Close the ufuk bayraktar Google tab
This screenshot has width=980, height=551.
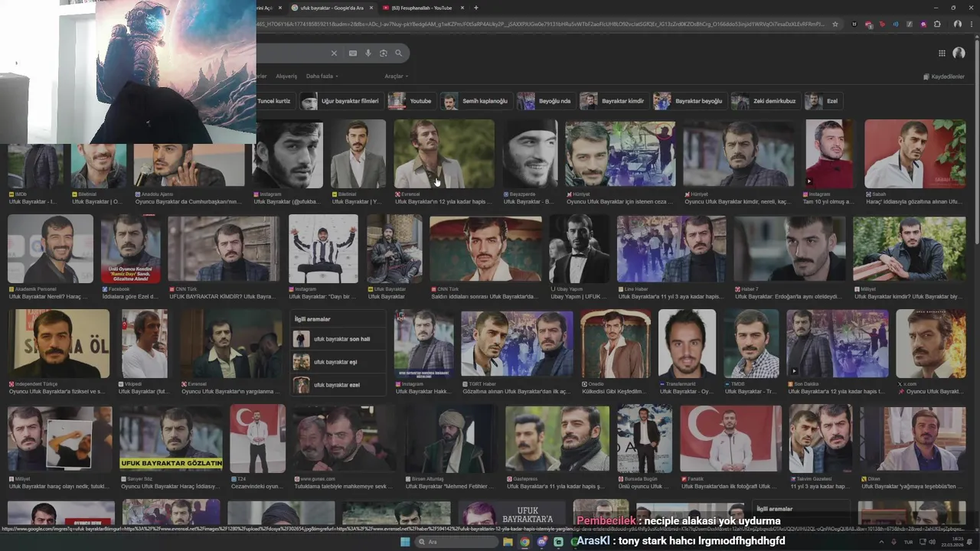click(x=372, y=8)
